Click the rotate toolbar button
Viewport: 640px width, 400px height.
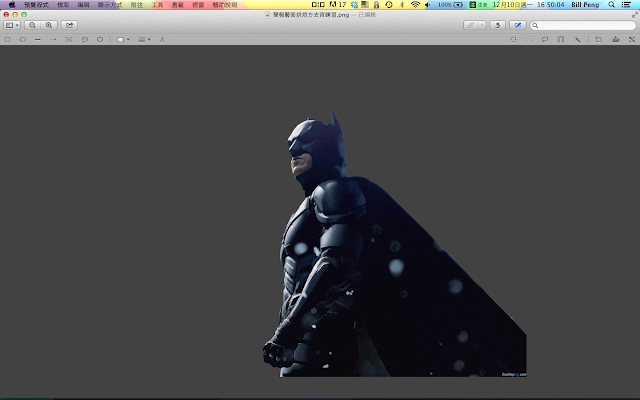point(498,25)
